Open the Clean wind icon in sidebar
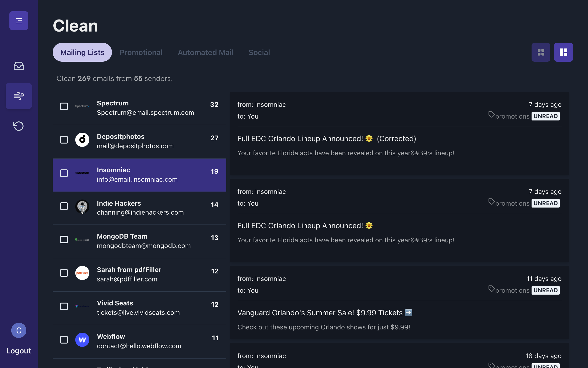588x368 pixels. (19, 96)
